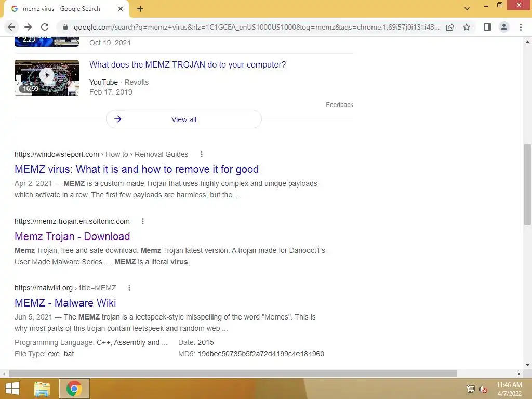Open Chrome side panel
The height and width of the screenshot is (399, 532).
coord(487,27)
